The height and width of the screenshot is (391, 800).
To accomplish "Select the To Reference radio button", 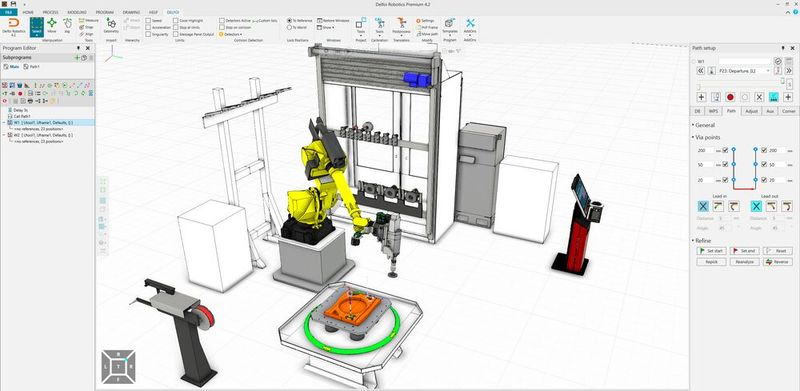I will click(x=289, y=20).
